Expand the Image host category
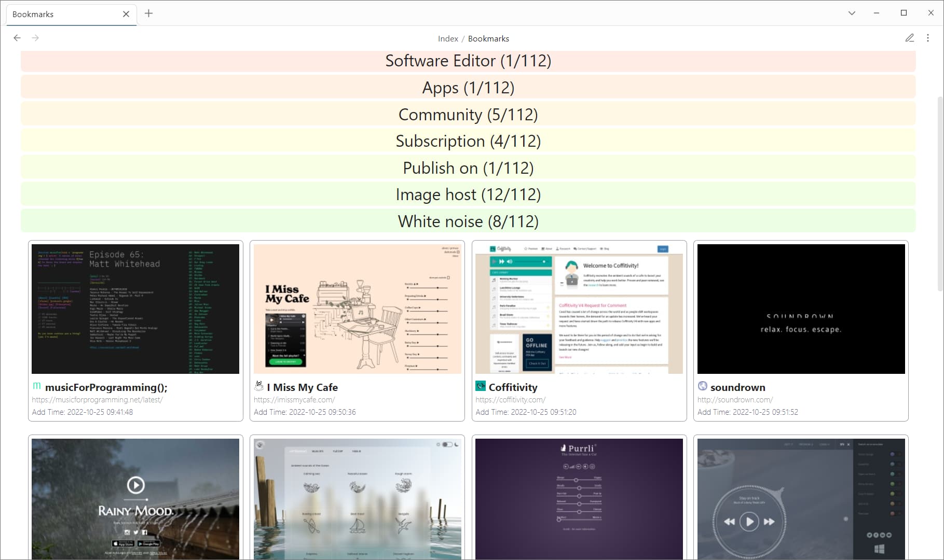944x560 pixels. [468, 194]
